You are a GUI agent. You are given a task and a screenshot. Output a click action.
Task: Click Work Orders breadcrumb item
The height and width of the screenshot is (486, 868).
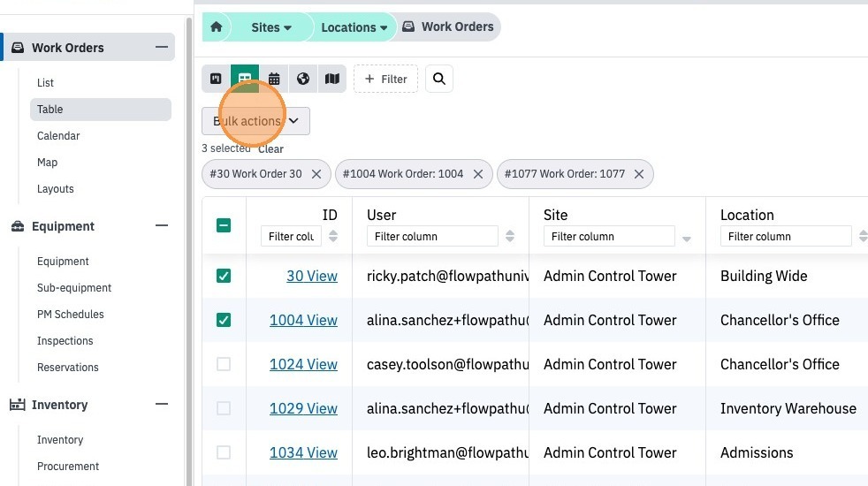448,27
